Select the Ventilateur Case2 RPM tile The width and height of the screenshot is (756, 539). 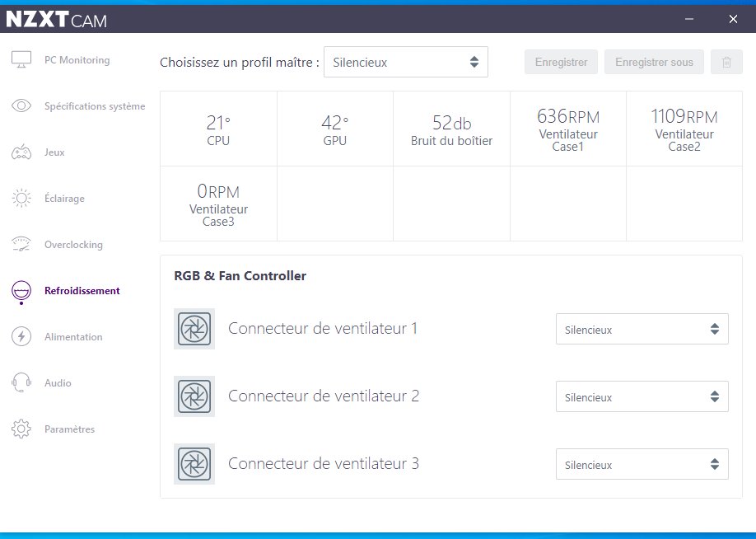tap(684, 129)
